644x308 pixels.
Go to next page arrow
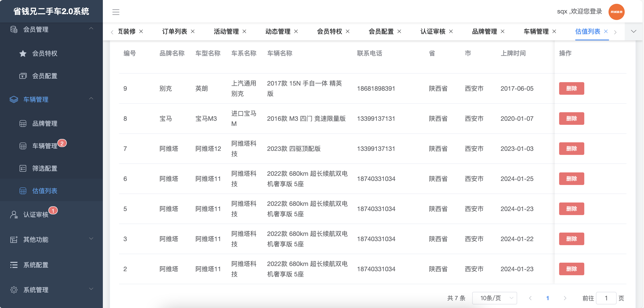click(x=565, y=298)
